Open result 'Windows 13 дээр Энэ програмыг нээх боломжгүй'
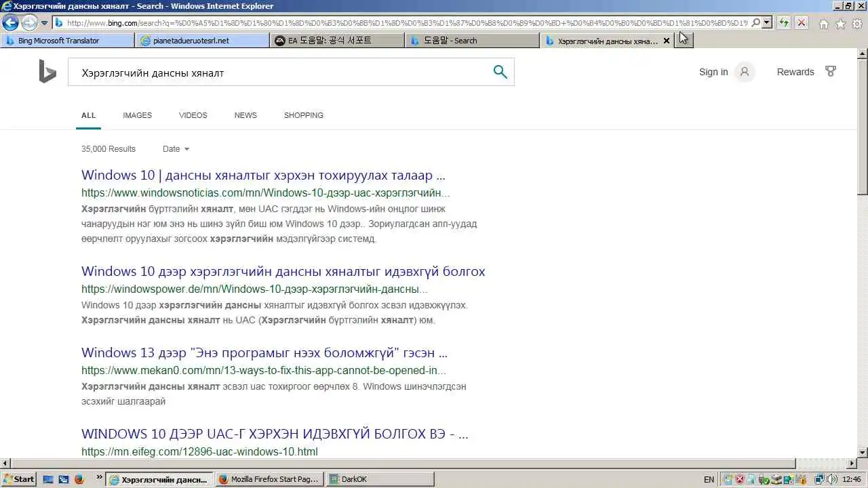The image size is (868, 488). [264, 353]
